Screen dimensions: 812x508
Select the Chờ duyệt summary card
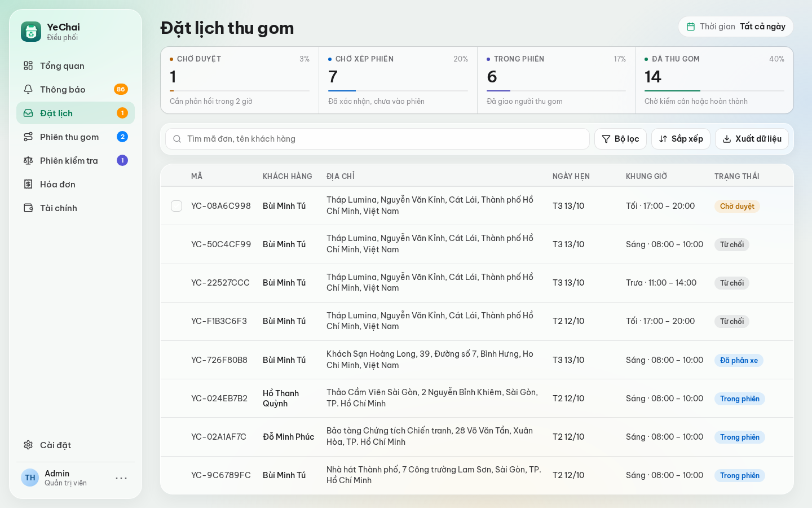(240, 80)
